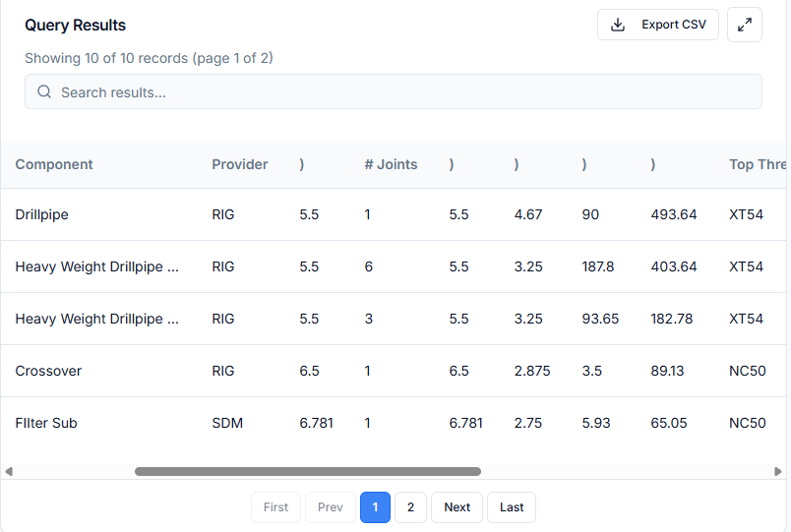Sort by the # Joints column header
Image resolution: width=791 pixels, height=532 pixels.
pyautogui.click(x=391, y=164)
